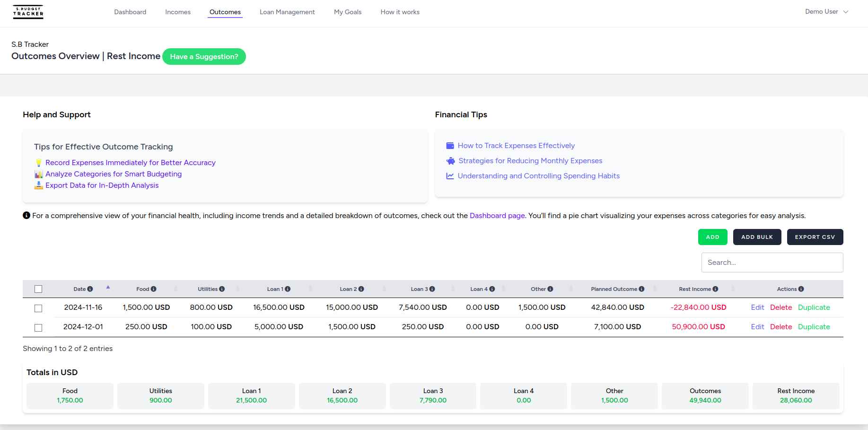Screen dimensions: 868x430
Task: Click the info icon next to Loan 1
Action: click(x=288, y=289)
